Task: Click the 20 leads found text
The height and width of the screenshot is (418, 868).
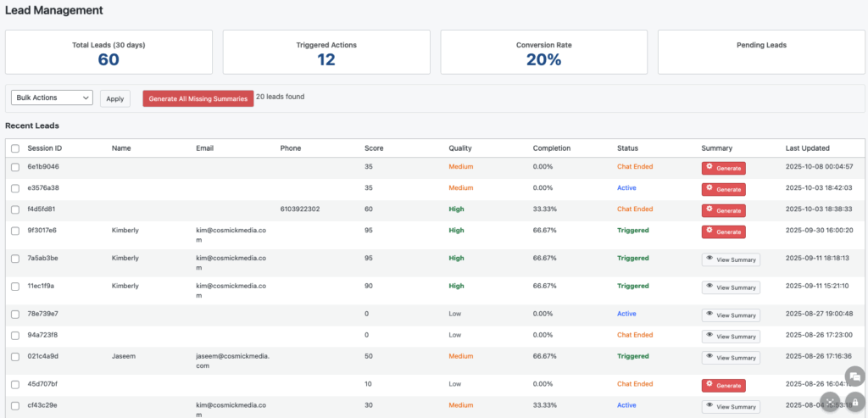Action: [x=280, y=97]
